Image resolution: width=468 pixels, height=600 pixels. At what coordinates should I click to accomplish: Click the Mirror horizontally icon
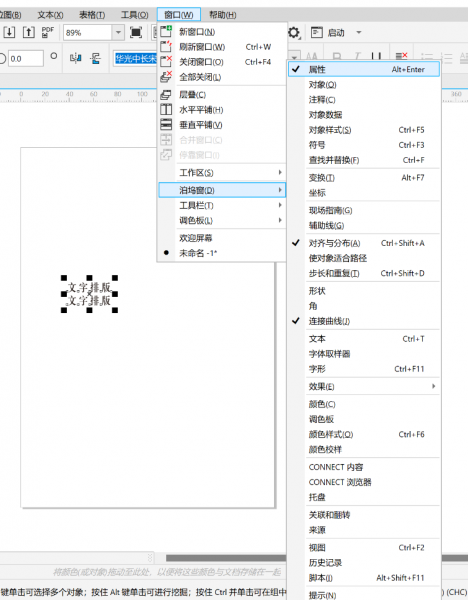pyautogui.click(x=75, y=58)
